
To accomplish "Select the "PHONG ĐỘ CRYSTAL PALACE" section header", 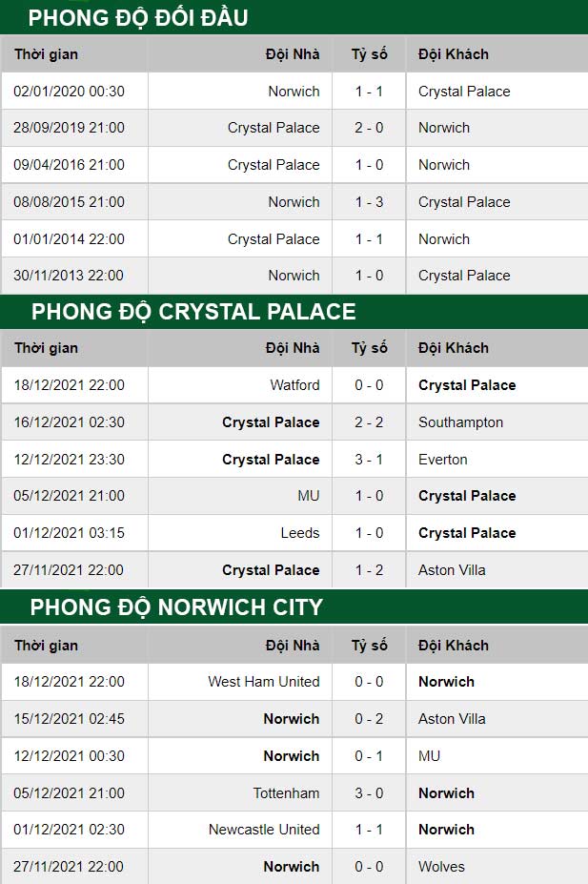I will point(193,312).
